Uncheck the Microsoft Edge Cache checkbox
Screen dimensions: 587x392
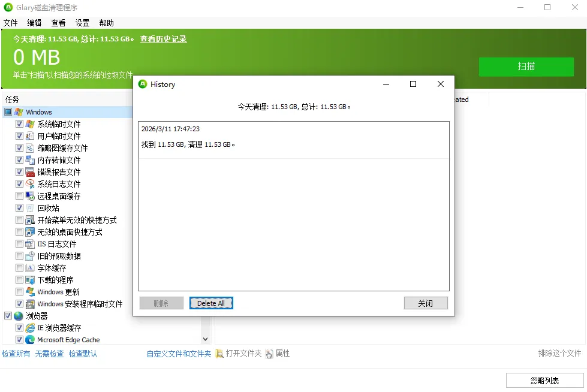pyautogui.click(x=19, y=339)
